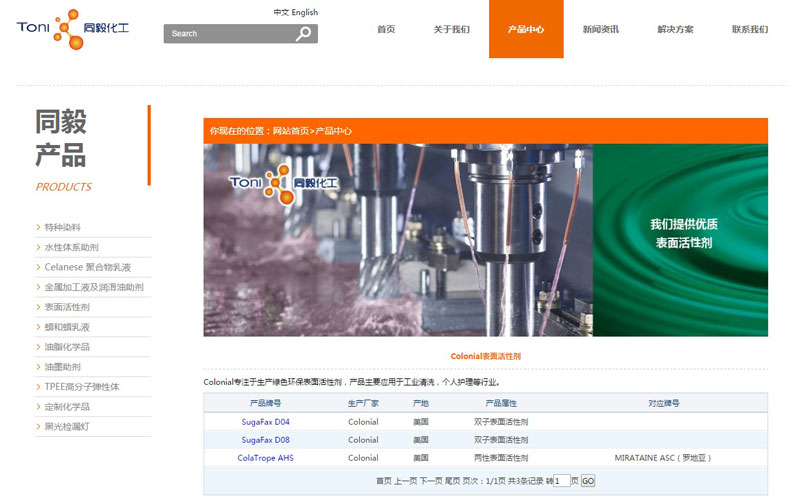Image resolution: width=800 pixels, height=497 pixels.
Task: Open the SugaFax D08 product link
Action: pos(265,440)
